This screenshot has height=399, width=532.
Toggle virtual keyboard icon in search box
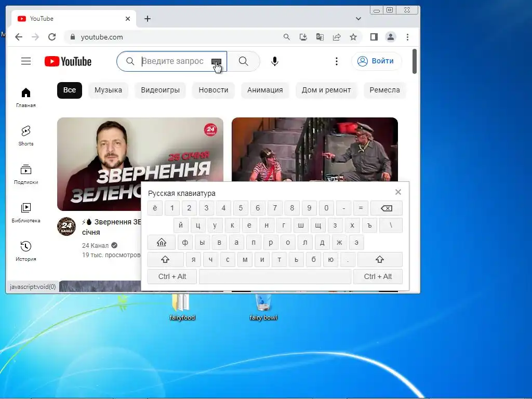click(216, 61)
